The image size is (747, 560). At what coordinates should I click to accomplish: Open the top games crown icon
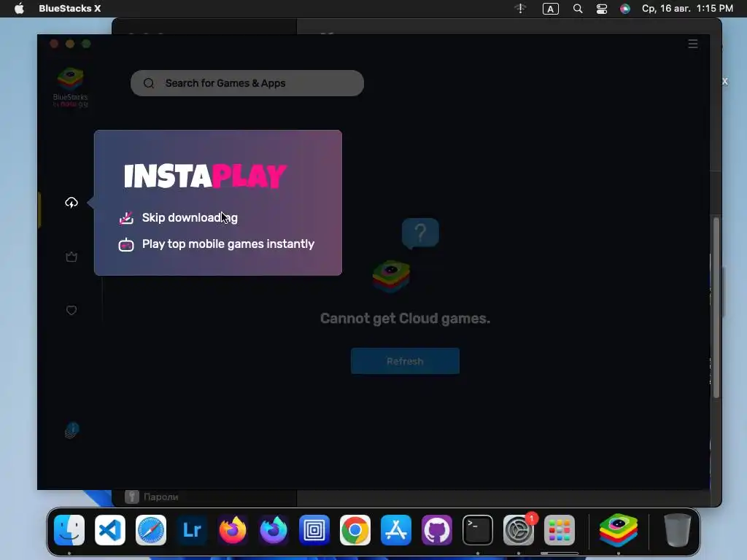[71, 257]
